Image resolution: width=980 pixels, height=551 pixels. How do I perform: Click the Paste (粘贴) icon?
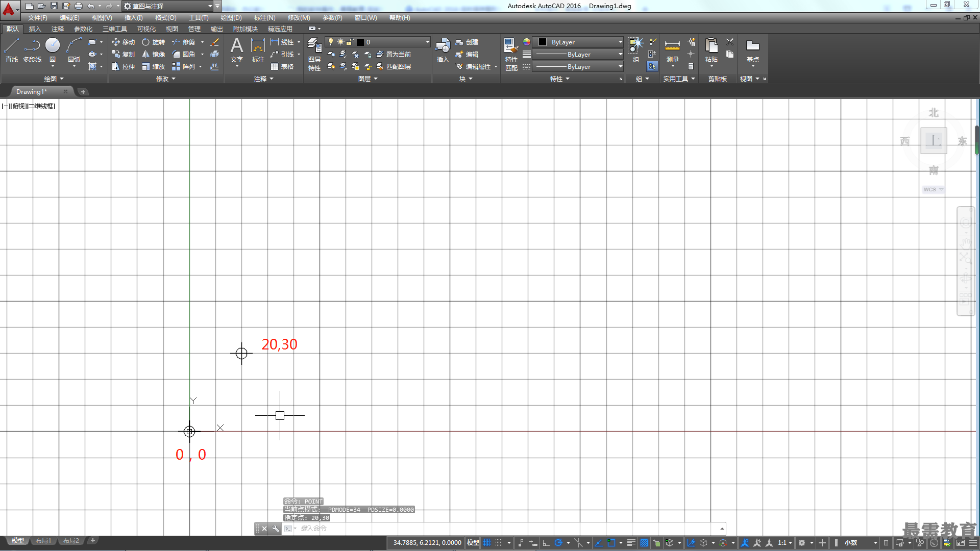(712, 50)
